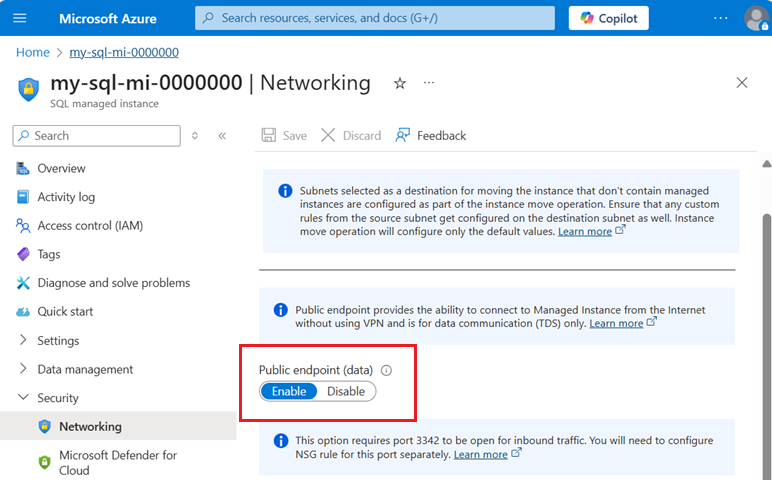Open Learn more in subnets info banner
The width and height of the screenshot is (772, 480).
click(x=585, y=231)
